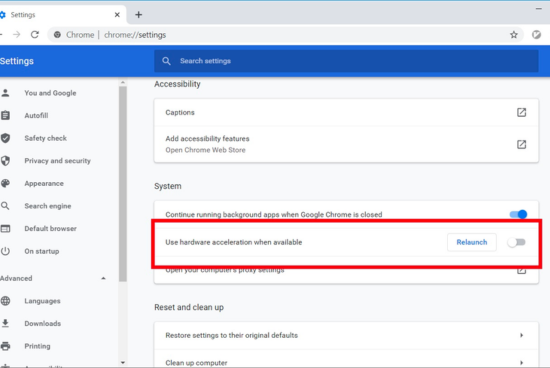Screen dimensions: 550x368
Task: Click the Autofill clipboard icon
Action: 5,115
